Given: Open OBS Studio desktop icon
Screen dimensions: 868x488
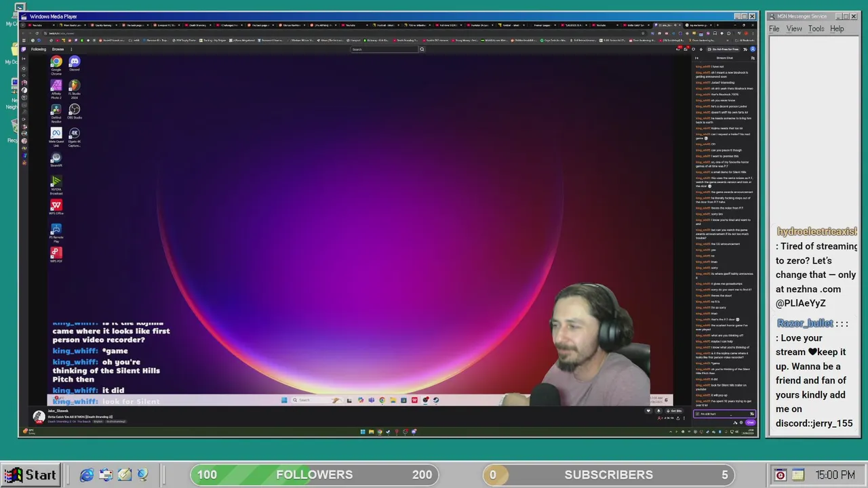Looking at the screenshot, I should [x=75, y=112].
